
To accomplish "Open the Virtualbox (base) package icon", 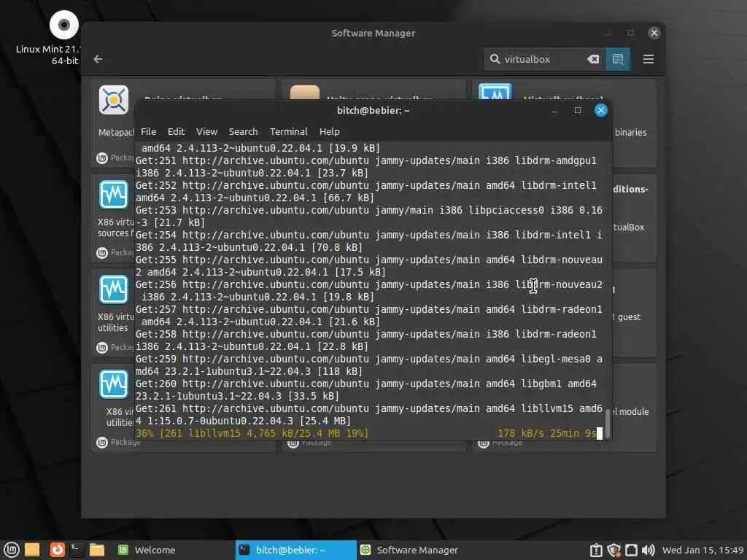I will 495,91.
